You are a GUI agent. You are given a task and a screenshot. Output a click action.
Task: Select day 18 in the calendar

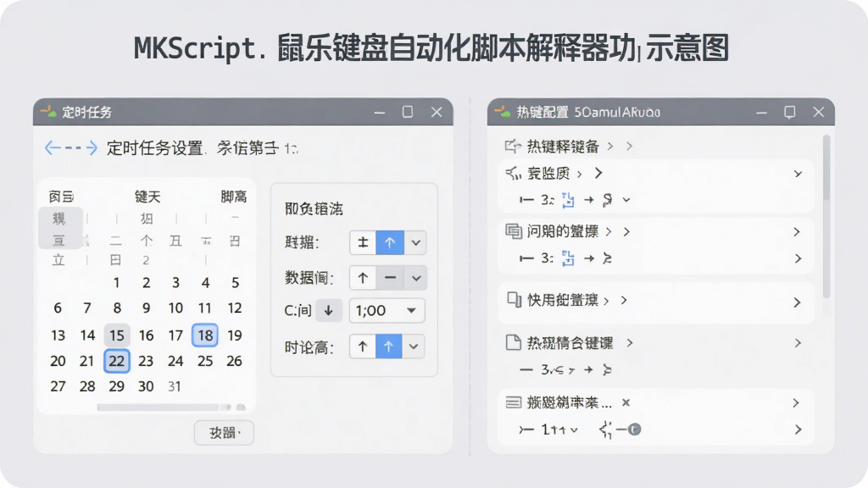click(x=205, y=335)
